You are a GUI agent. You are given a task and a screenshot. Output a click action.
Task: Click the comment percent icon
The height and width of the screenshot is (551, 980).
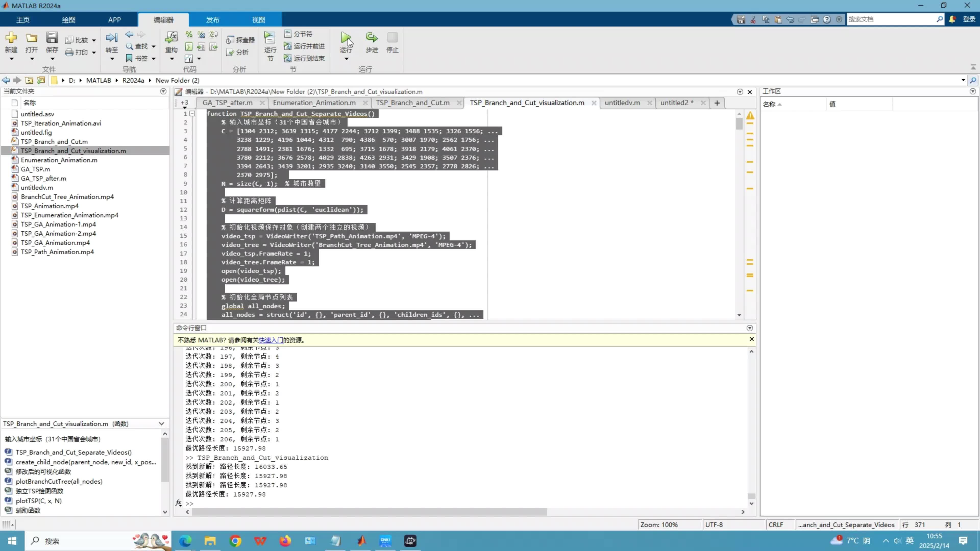coord(189,35)
